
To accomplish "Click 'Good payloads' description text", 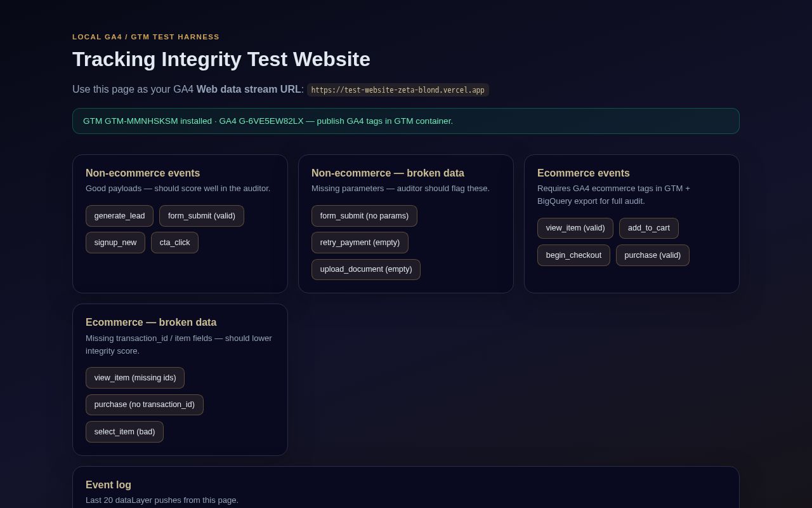I will click(x=178, y=189).
